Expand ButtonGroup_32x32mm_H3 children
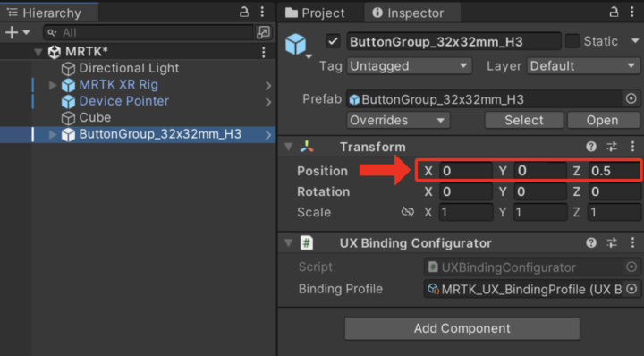This screenshot has width=644, height=356. point(53,134)
